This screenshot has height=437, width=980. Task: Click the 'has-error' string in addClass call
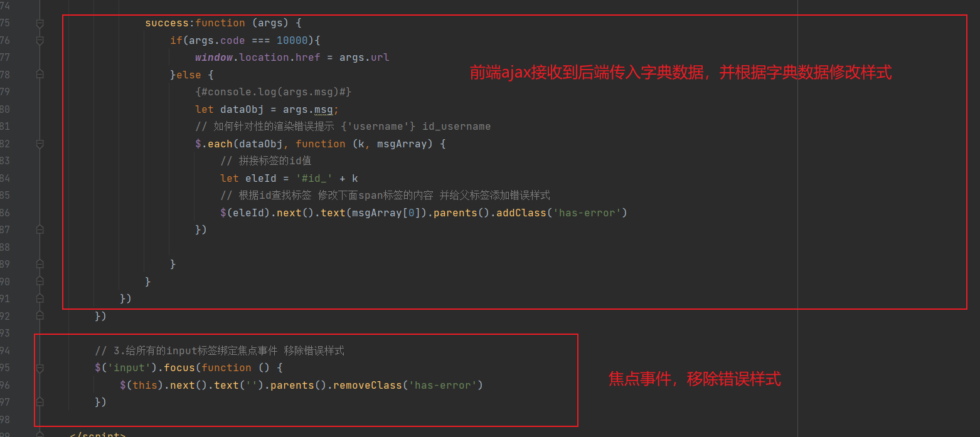click(587, 213)
